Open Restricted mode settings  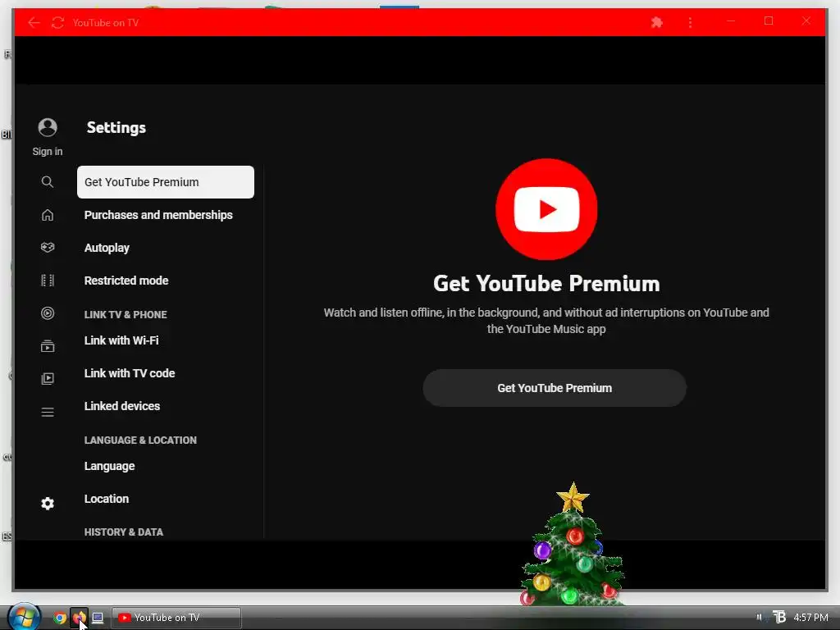[126, 281]
